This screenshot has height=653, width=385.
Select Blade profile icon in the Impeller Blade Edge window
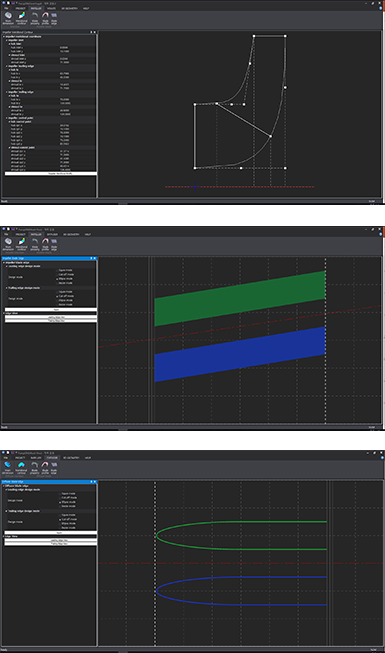pyautogui.click(x=45, y=244)
